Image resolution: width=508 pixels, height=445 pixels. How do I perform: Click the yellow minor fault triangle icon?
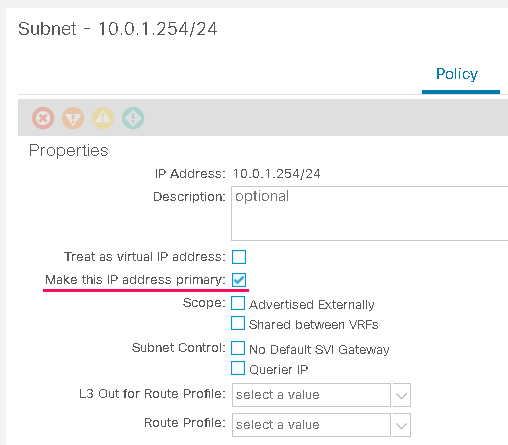(103, 118)
